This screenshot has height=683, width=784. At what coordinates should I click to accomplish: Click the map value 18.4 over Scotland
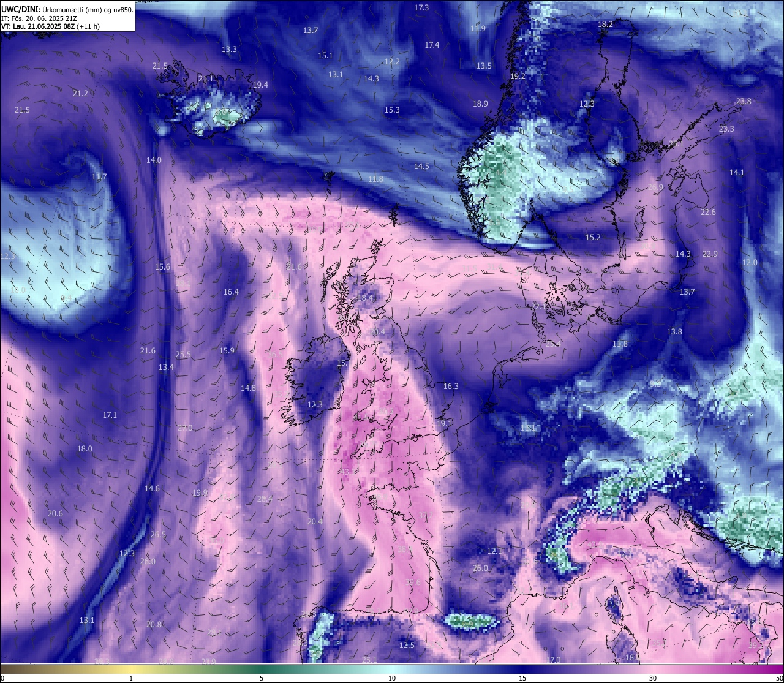click(365, 298)
